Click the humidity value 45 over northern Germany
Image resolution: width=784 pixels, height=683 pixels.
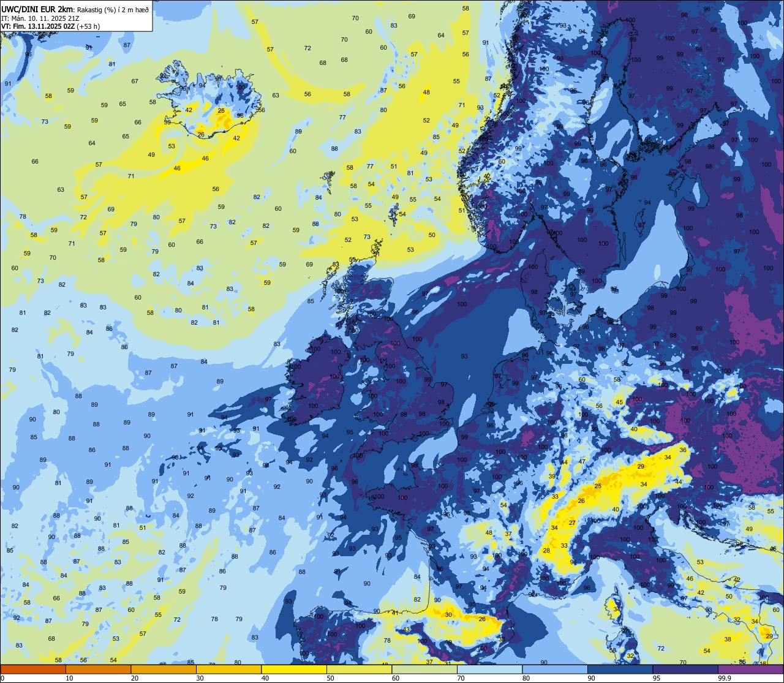(620, 402)
